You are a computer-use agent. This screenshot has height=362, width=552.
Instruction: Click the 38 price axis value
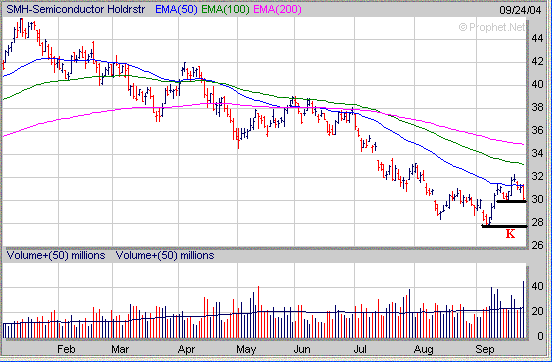[537, 107]
